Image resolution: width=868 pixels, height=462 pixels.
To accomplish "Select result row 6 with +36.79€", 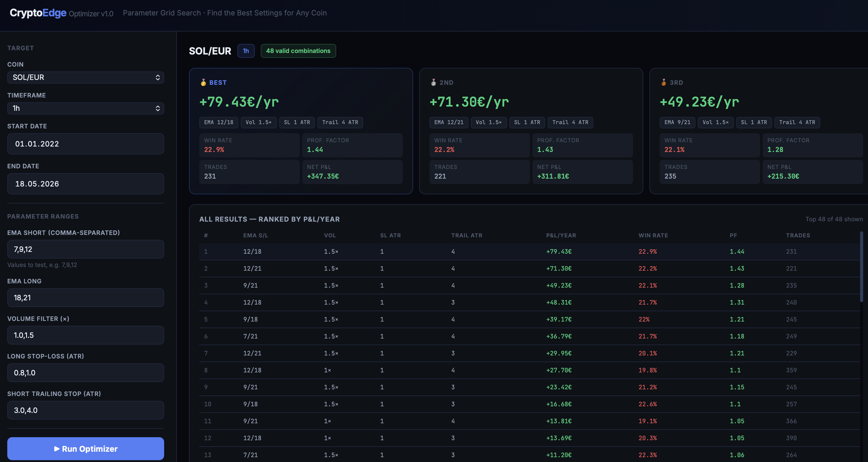I will coord(529,336).
